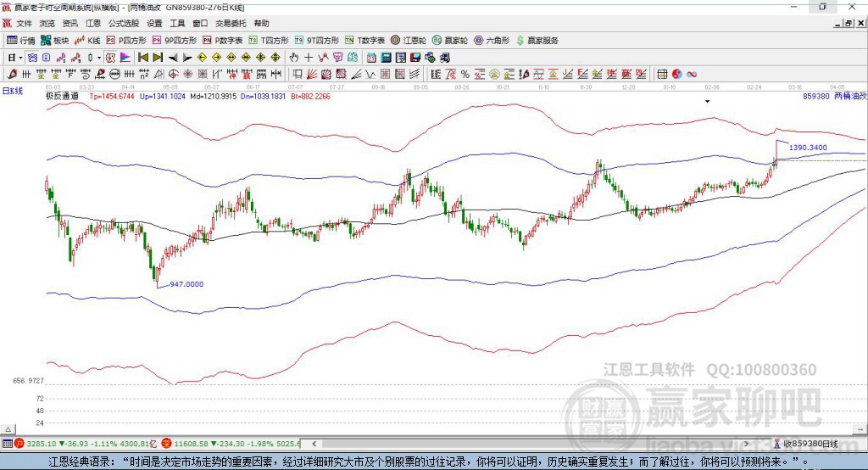868x470 pixels.
Task: Select the pencil drawing tool
Action: (12, 75)
